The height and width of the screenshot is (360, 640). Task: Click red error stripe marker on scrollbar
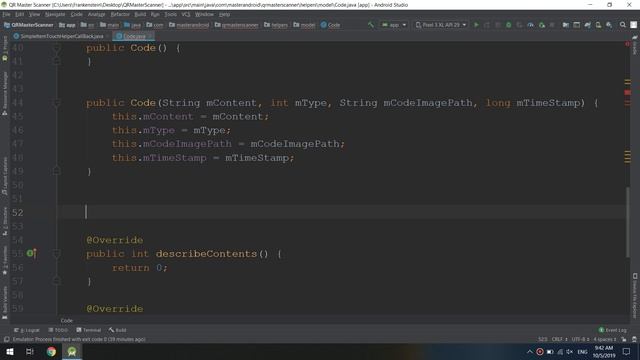pos(627,93)
